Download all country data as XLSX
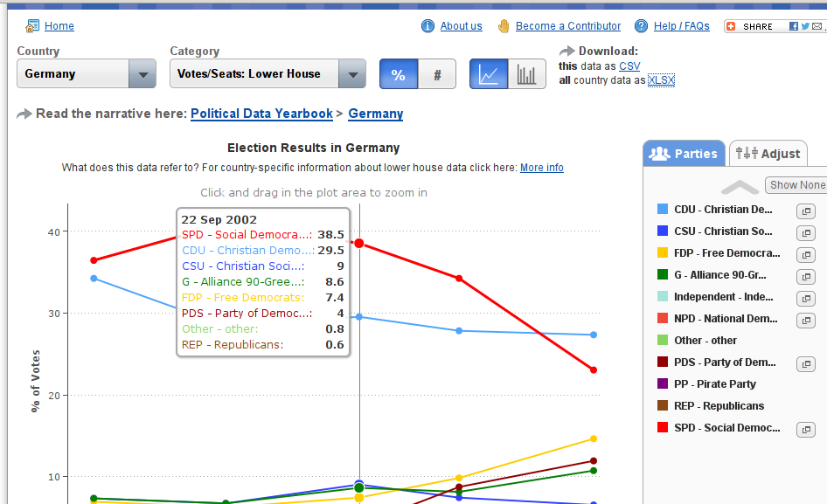This screenshot has width=827, height=504. (661, 80)
